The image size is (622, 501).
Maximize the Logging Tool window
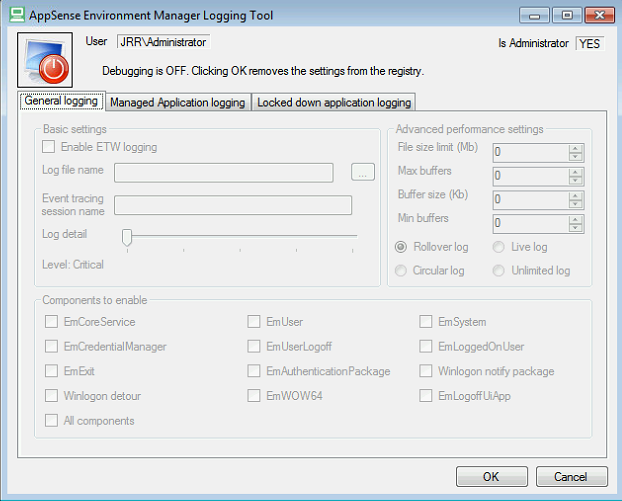pos(567,15)
